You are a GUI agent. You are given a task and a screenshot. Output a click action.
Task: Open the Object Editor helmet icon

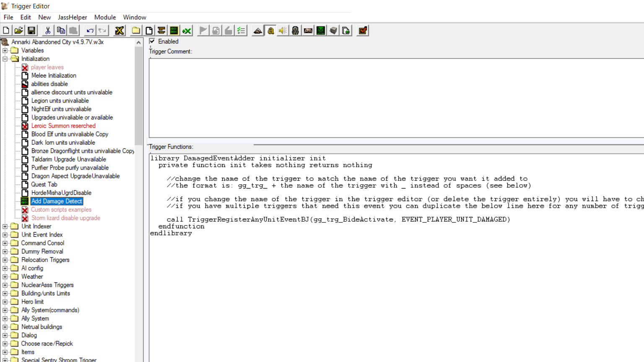pos(296,31)
